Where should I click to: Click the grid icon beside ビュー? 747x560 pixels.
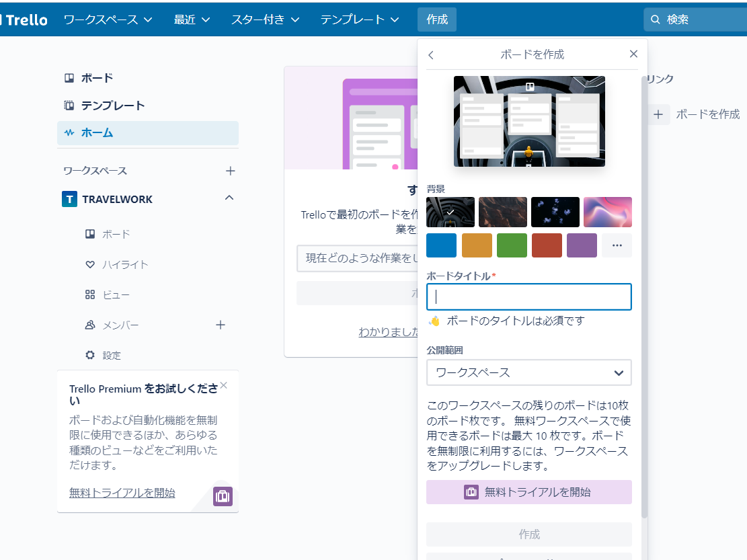(x=90, y=294)
